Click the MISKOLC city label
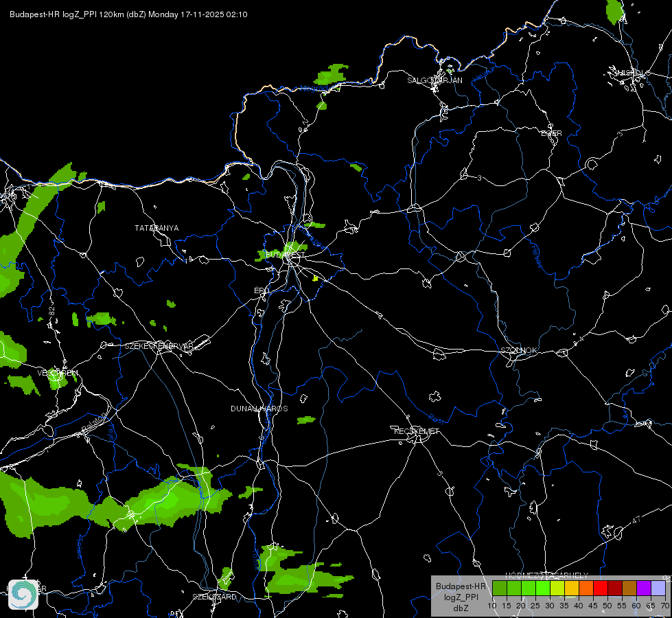672x618 pixels. point(633,73)
